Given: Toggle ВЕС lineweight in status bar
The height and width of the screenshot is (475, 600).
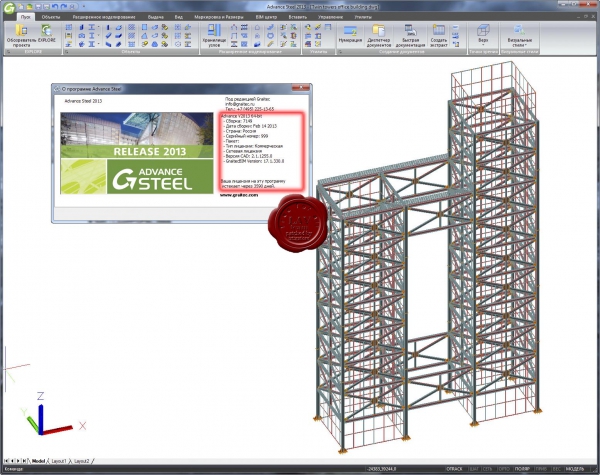Looking at the screenshot, I should [x=557, y=469].
